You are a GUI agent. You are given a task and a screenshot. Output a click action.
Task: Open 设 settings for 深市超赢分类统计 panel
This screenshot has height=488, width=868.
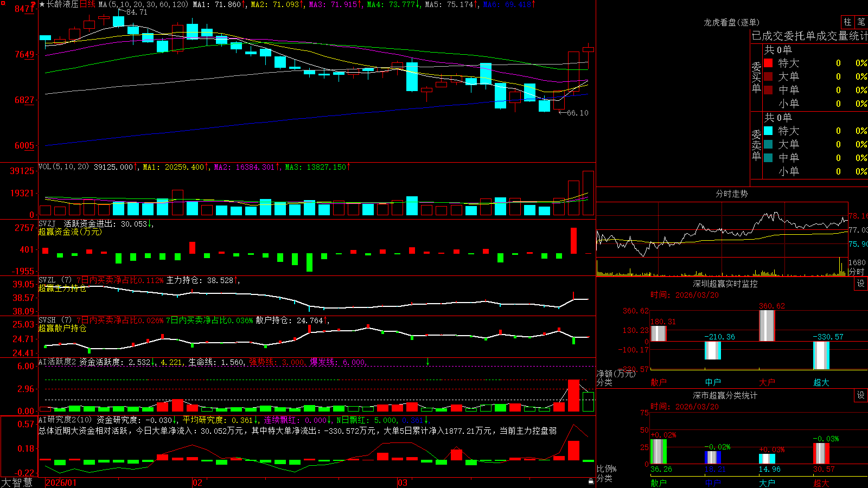pos(861,395)
